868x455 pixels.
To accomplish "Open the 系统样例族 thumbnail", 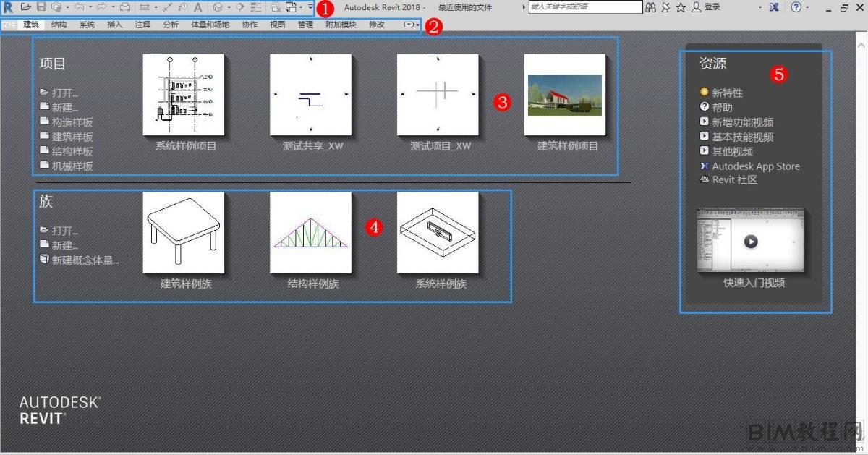I will (x=438, y=232).
